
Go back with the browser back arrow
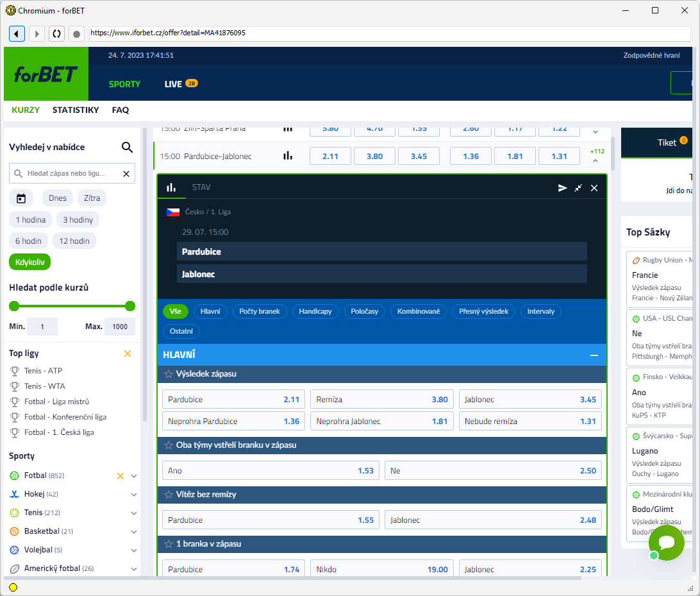coord(17,33)
